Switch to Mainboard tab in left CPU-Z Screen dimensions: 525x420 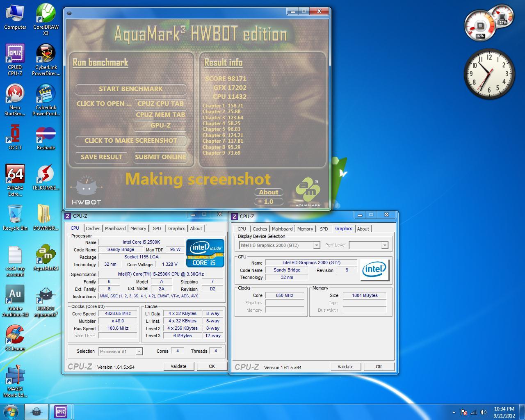click(x=115, y=228)
